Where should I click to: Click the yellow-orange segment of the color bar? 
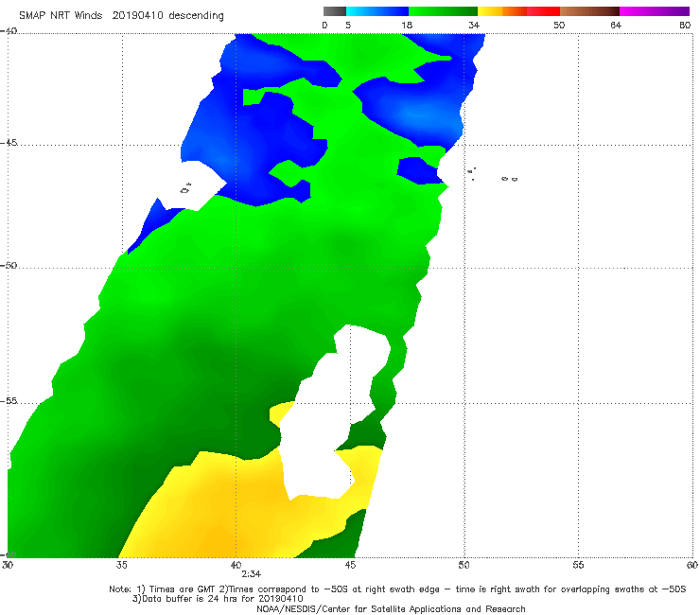click(501, 11)
